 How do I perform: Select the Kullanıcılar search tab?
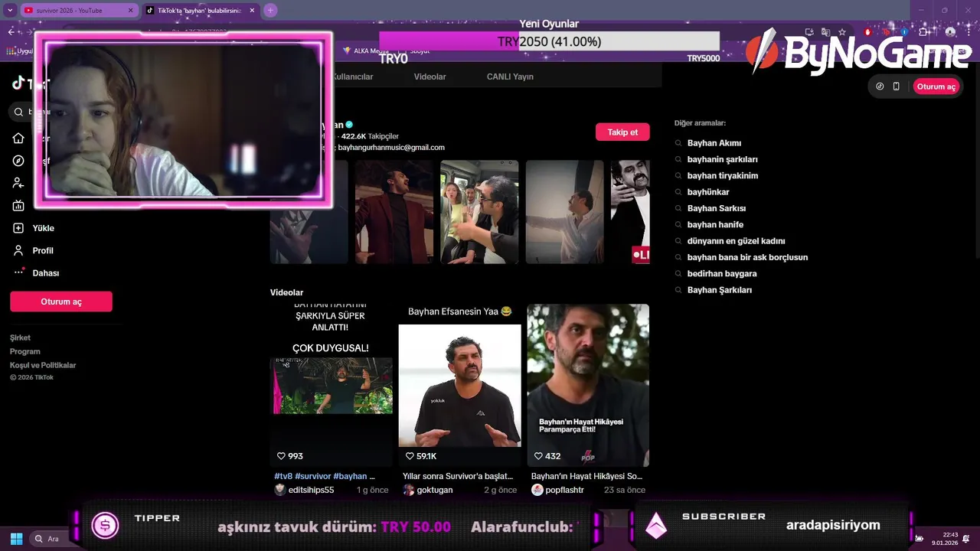point(353,77)
